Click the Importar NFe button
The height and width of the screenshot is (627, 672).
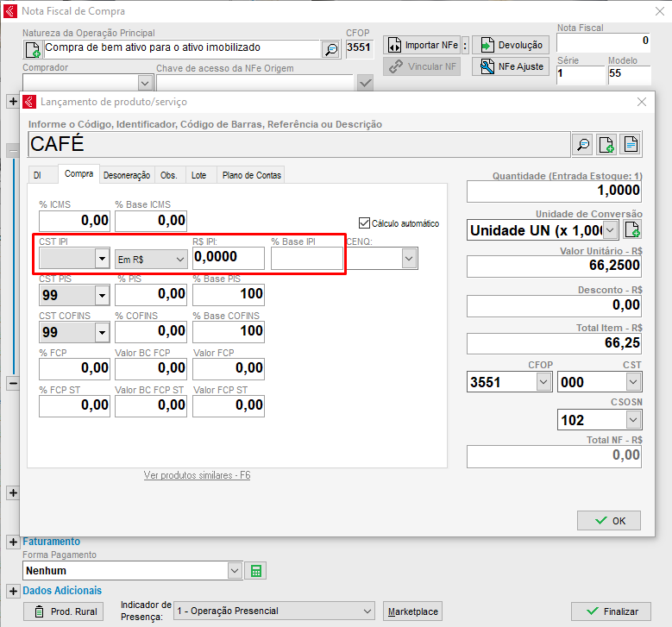422,45
